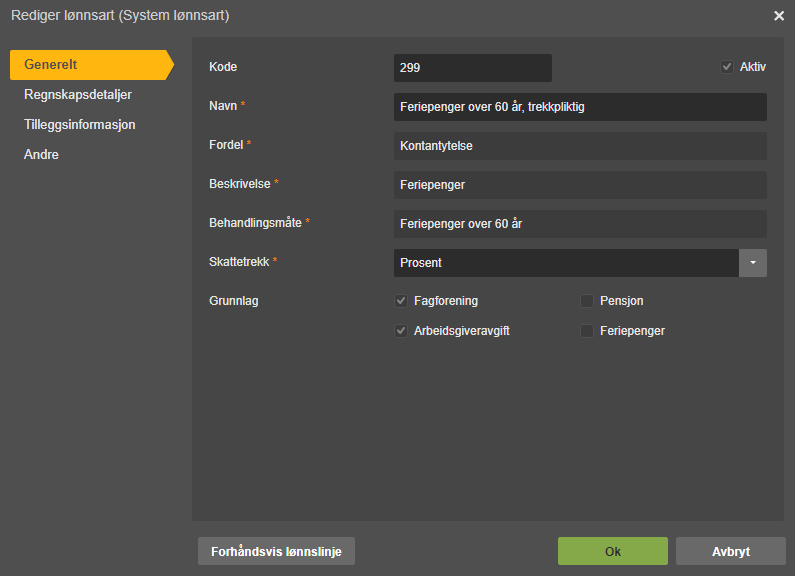Enable the Pensjon checkbox
The height and width of the screenshot is (576, 795).
pos(587,301)
